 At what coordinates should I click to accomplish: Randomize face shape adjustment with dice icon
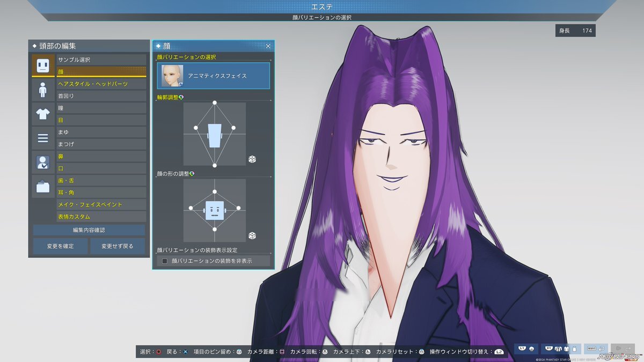252,235
